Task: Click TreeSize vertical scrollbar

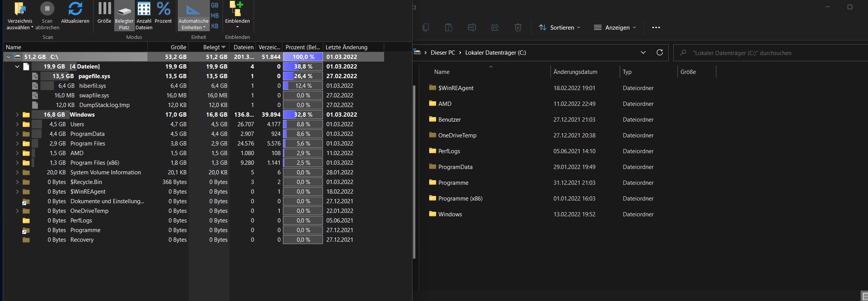Action: (x=414, y=171)
